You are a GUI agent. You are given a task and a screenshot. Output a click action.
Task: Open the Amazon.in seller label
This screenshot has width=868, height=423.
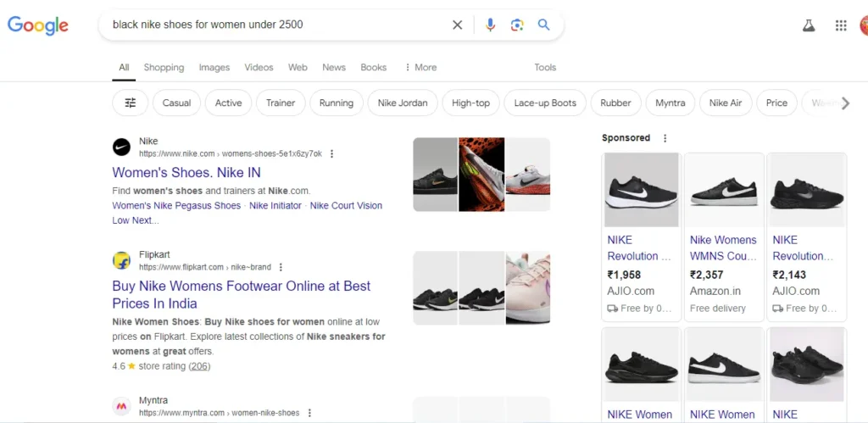click(x=715, y=292)
